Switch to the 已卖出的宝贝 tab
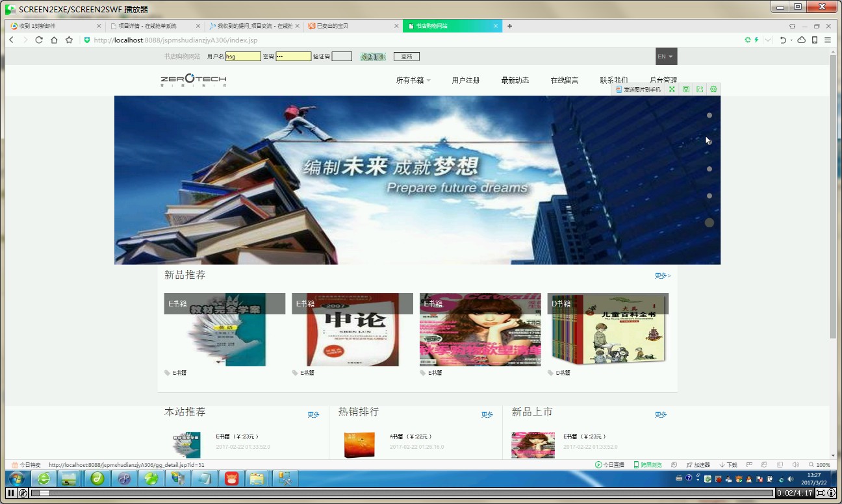The width and height of the screenshot is (842, 504). [353, 26]
